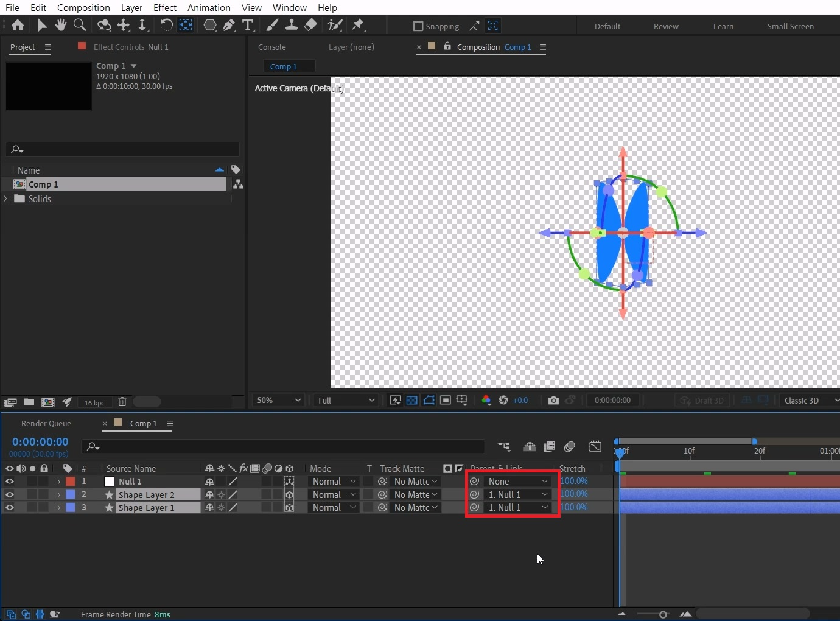Select the Polygon shape tool
The height and width of the screenshot is (621, 840).
click(210, 26)
